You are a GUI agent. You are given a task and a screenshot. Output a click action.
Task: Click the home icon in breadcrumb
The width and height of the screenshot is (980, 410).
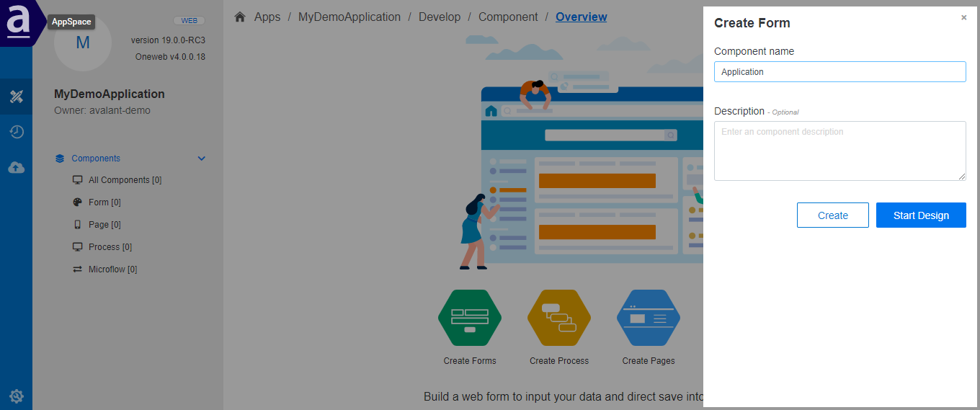(240, 17)
